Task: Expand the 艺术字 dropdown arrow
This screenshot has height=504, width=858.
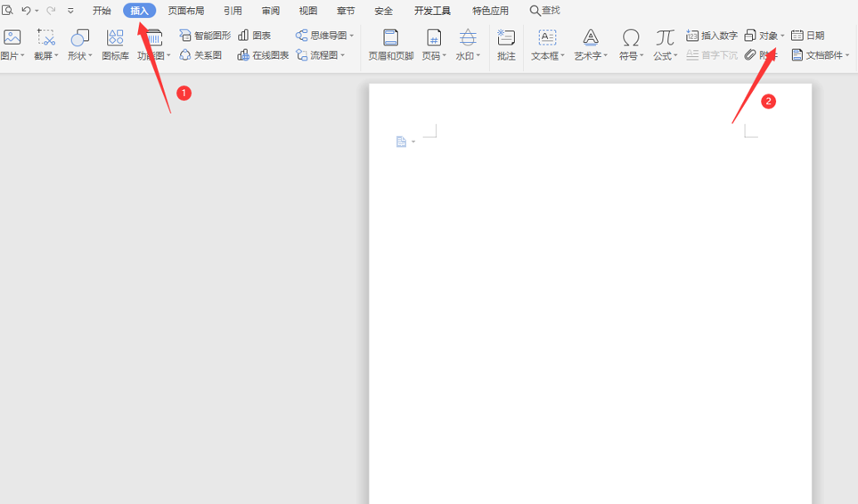Action: coord(606,56)
